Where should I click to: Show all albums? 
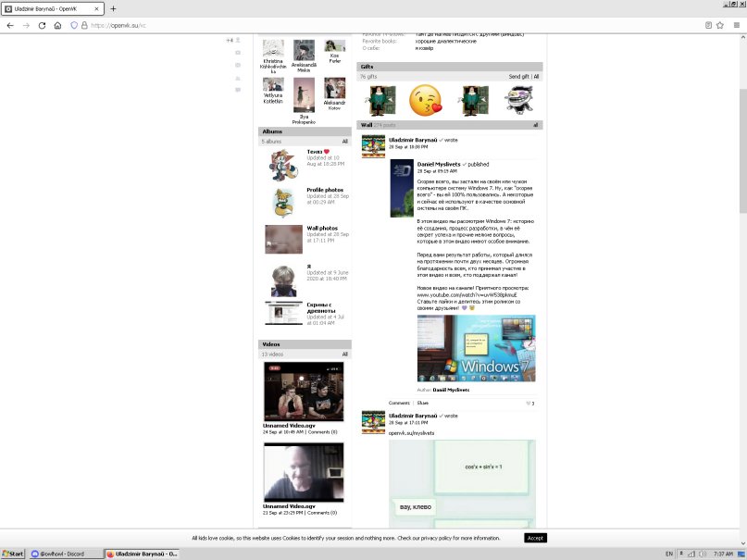click(x=345, y=142)
